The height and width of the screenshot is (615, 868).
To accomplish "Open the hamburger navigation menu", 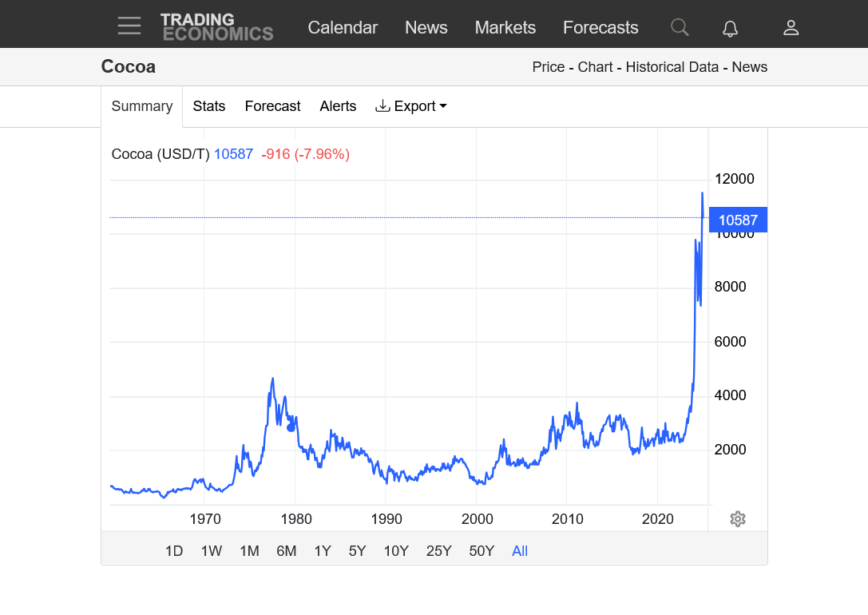I will pos(129,26).
